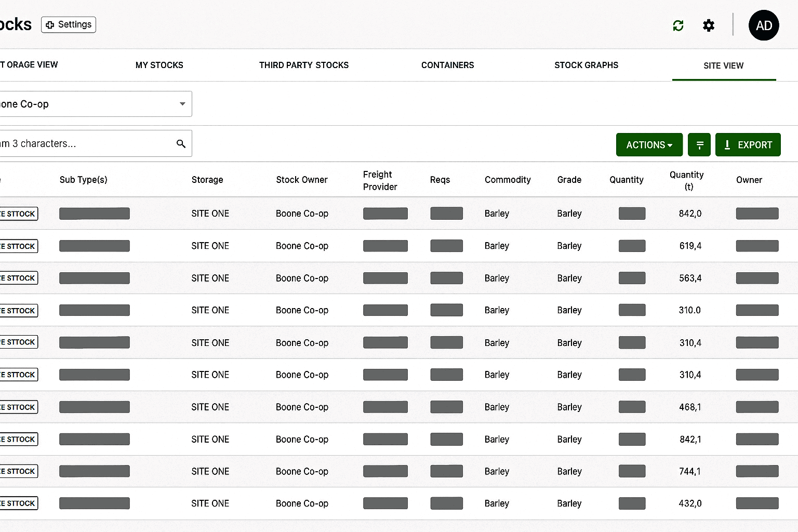Switch to the Third Party Stocks tab
This screenshot has height=532, width=798.
pyautogui.click(x=304, y=65)
